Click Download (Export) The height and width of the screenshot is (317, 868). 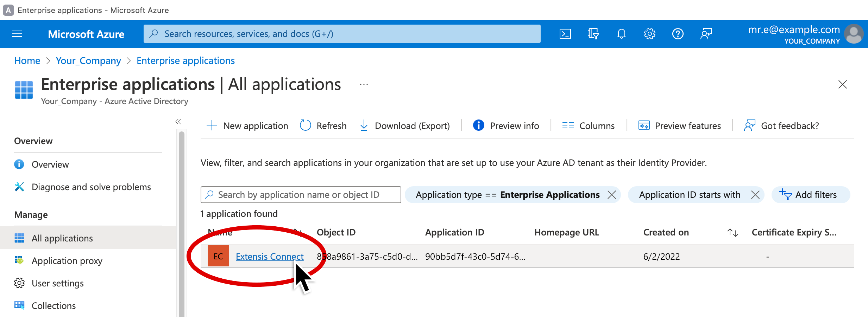pos(405,125)
